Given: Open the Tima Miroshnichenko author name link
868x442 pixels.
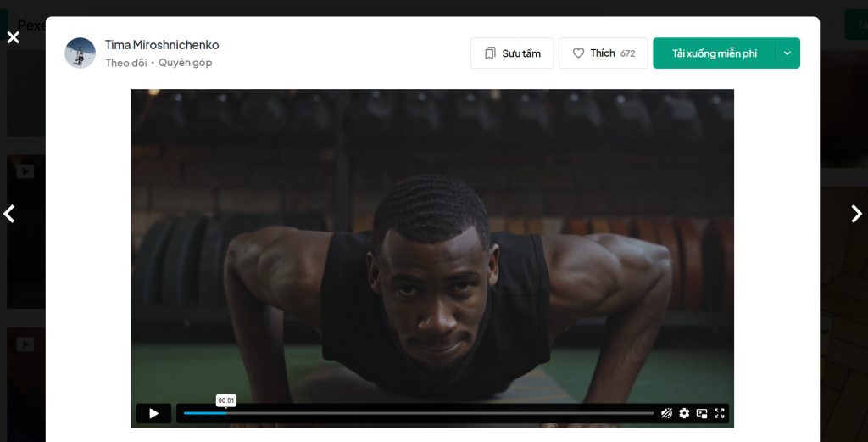Looking at the screenshot, I should pos(162,44).
